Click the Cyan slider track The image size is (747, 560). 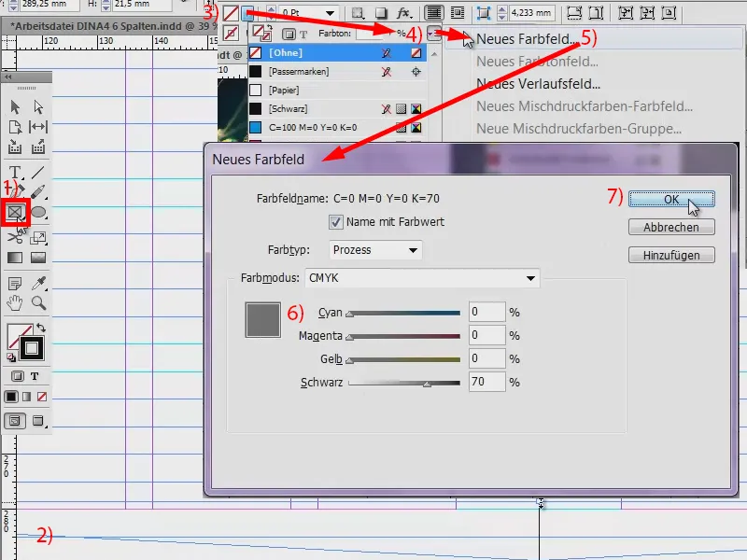pos(404,313)
